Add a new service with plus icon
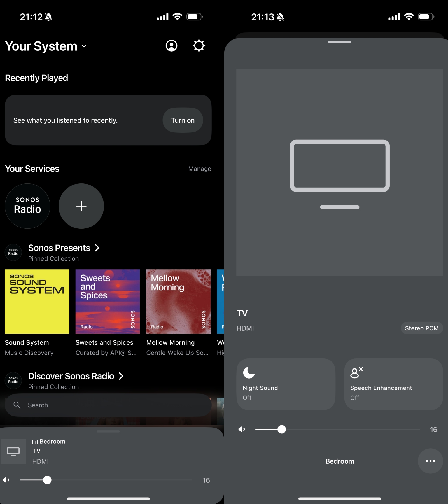Image resolution: width=448 pixels, height=504 pixels. click(81, 206)
